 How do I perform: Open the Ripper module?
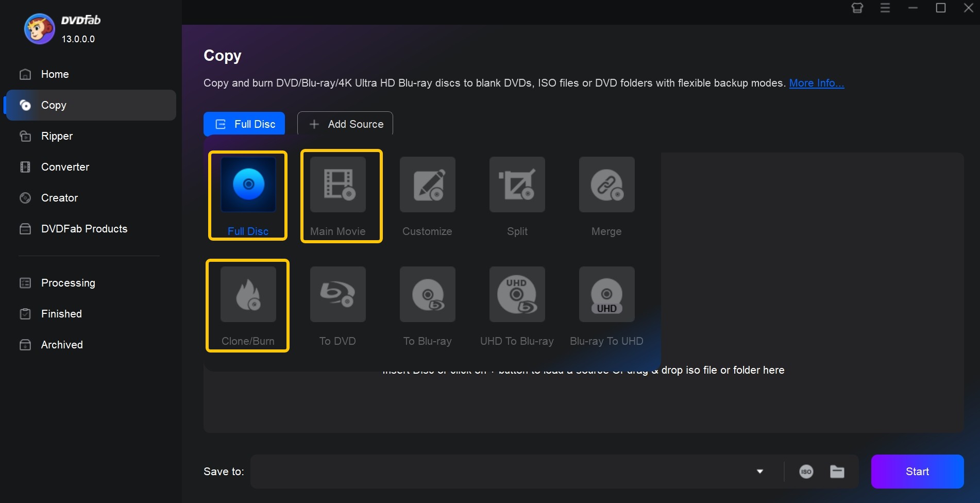(x=91, y=136)
